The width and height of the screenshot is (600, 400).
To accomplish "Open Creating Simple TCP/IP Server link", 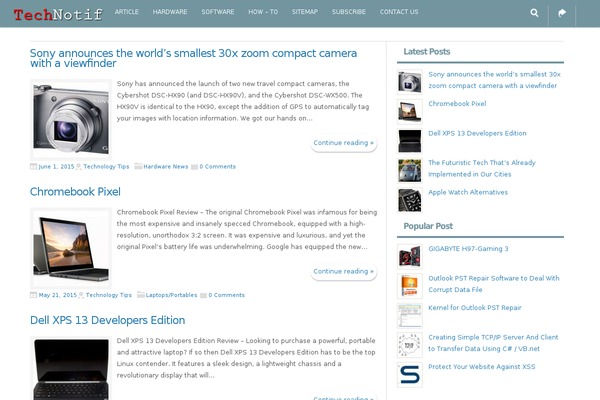I will click(x=493, y=343).
